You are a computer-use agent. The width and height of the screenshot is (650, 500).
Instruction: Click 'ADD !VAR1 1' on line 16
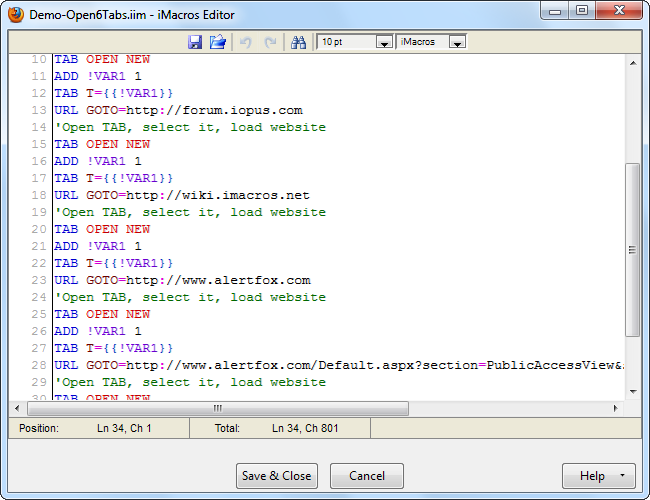pyautogui.click(x=98, y=161)
